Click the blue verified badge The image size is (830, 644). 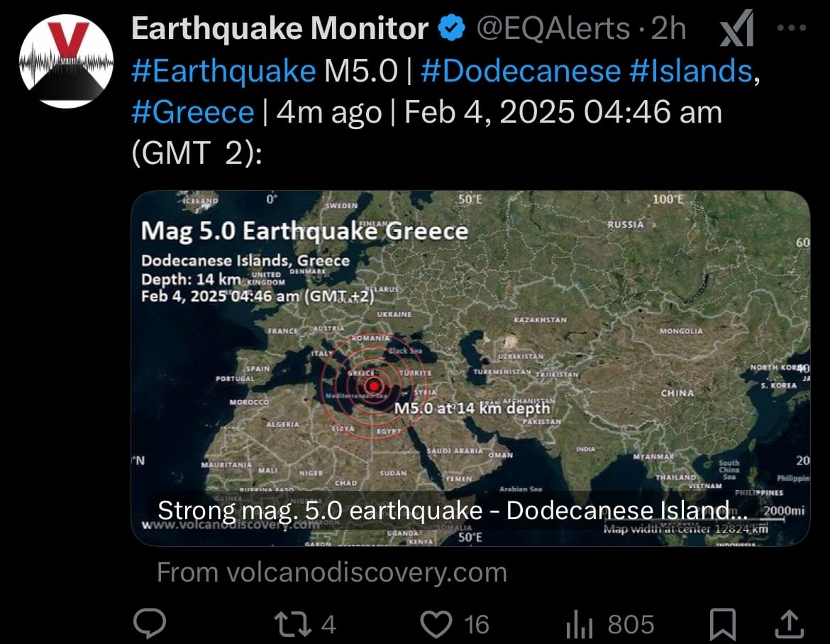pyautogui.click(x=451, y=28)
